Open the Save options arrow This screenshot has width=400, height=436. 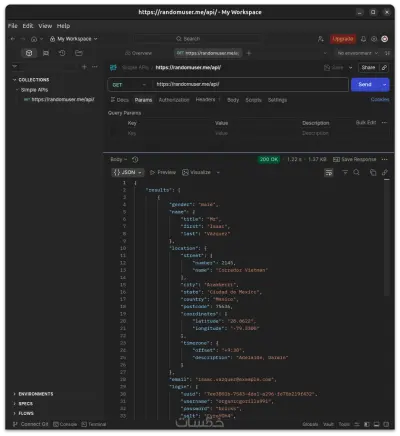pos(350,68)
